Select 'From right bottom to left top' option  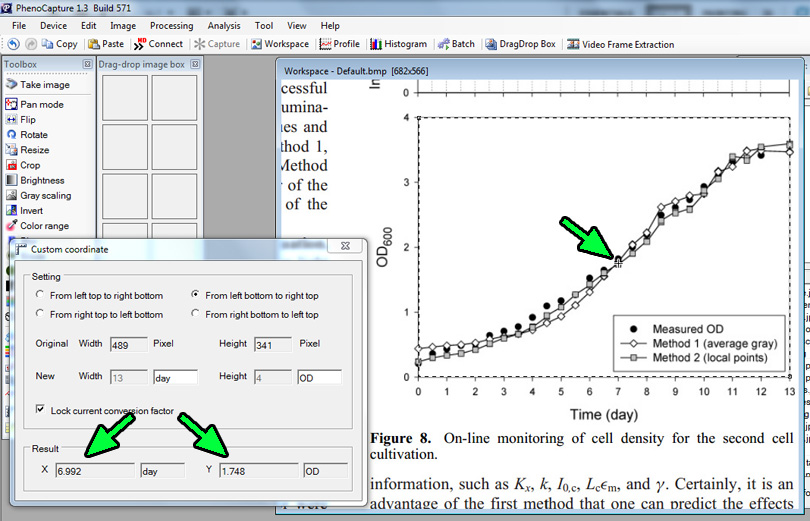point(196,314)
